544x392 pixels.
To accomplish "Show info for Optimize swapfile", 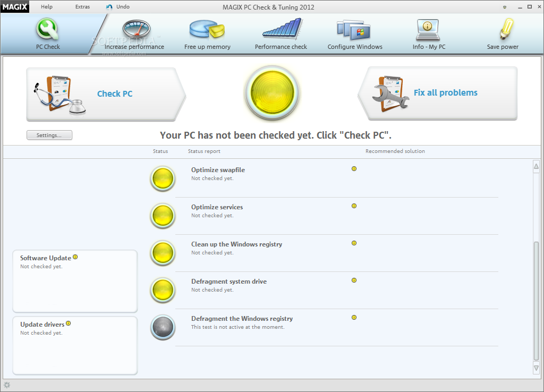I will point(354,168).
